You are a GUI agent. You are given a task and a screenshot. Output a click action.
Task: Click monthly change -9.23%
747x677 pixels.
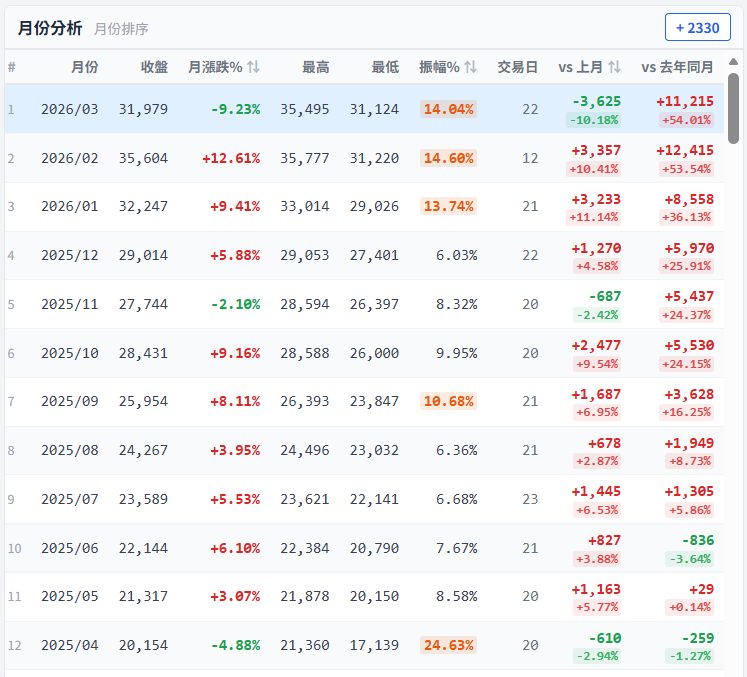click(236, 109)
